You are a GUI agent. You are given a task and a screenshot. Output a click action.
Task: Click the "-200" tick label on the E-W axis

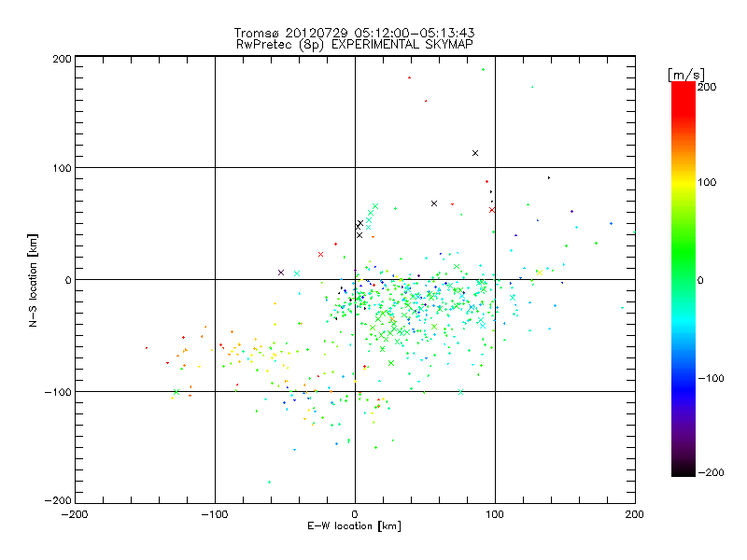(x=75, y=514)
